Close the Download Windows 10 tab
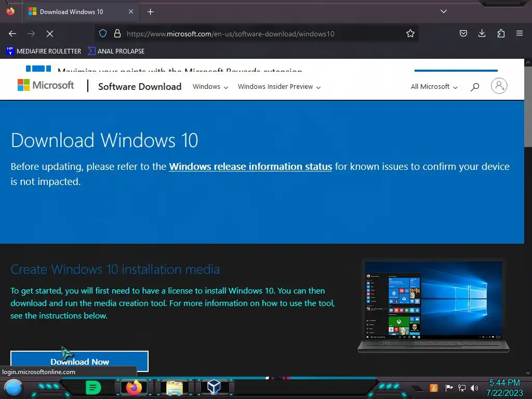532x399 pixels. pyautogui.click(x=131, y=11)
